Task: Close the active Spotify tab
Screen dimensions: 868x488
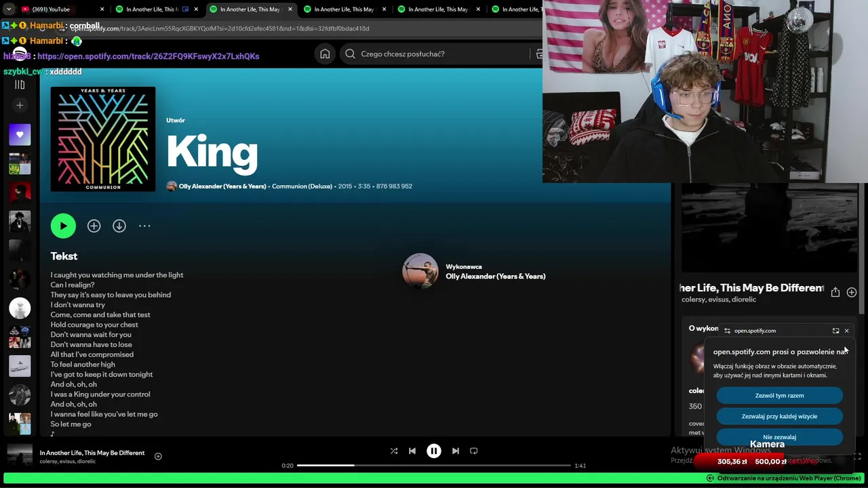Action: click(290, 9)
